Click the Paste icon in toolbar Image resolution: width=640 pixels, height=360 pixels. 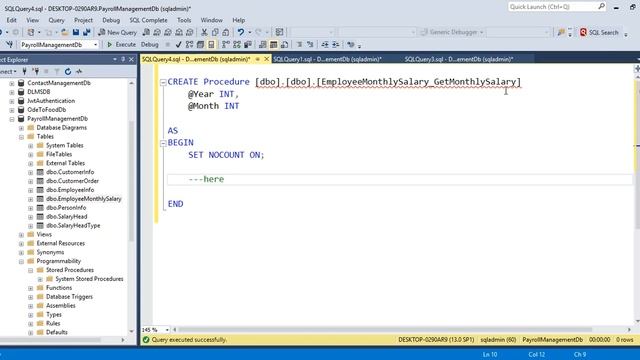tap(225, 32)
